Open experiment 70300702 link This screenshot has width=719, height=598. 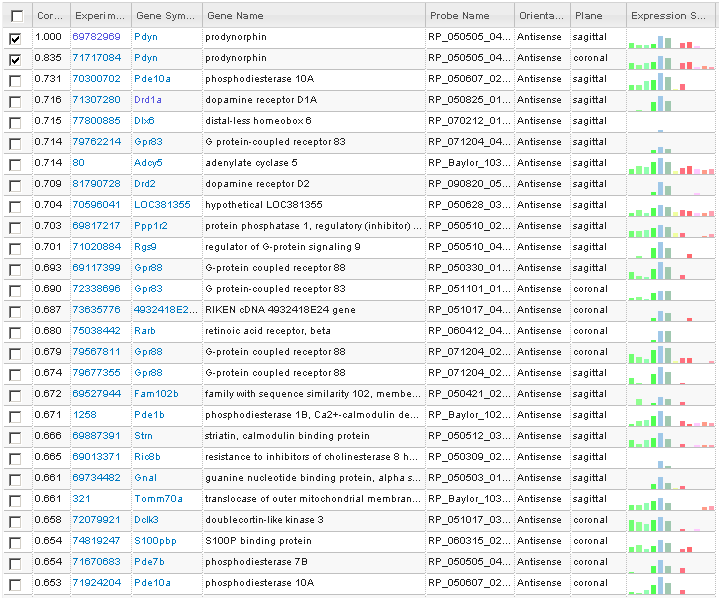96,79
